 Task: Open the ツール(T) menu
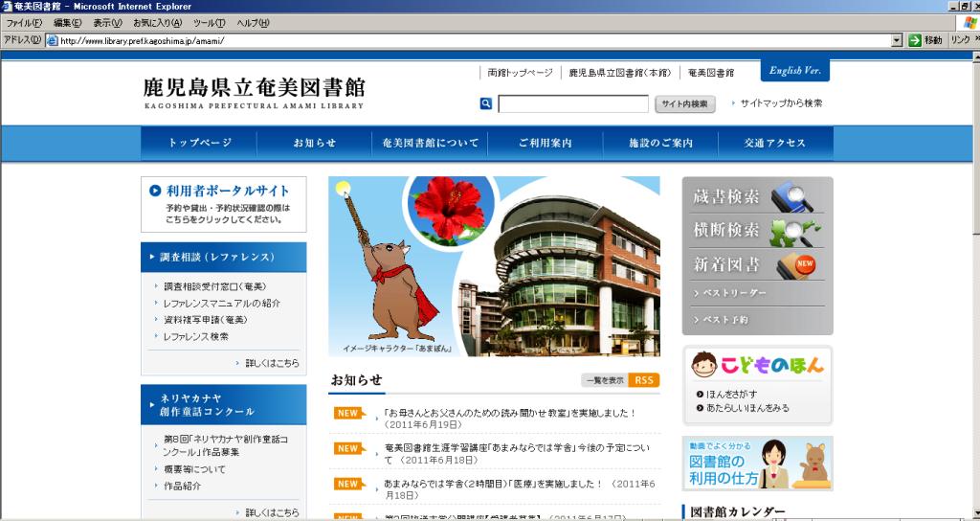click(x=209, y=23)
